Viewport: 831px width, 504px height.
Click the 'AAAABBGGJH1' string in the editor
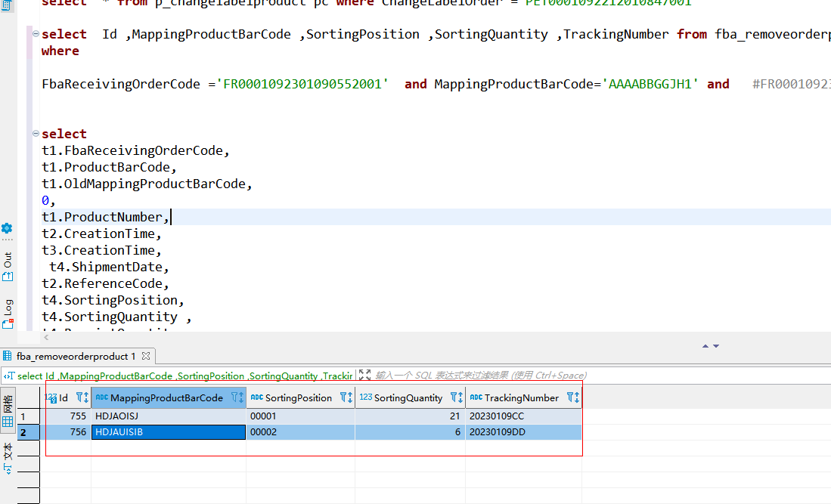pos(650,84)
